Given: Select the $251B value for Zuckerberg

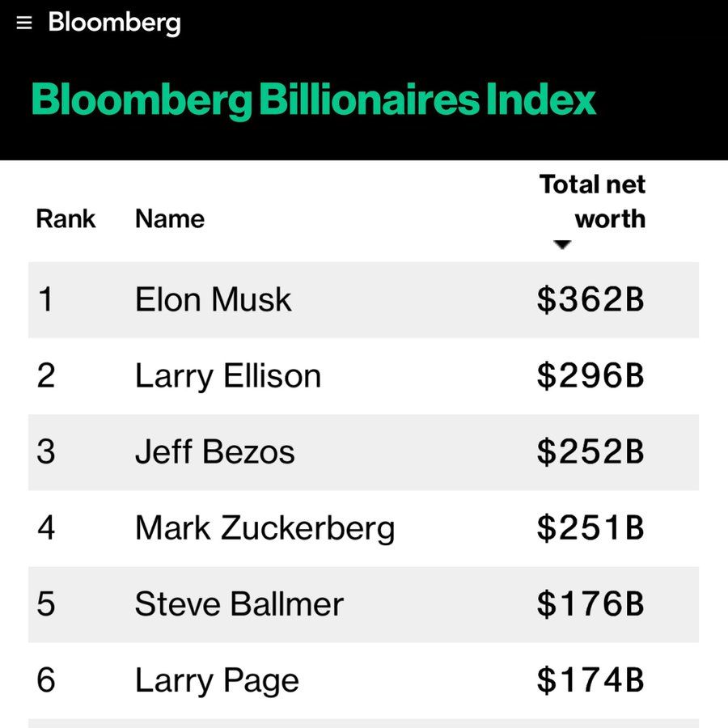Looking at the screenshot, I should click(590, 528).
